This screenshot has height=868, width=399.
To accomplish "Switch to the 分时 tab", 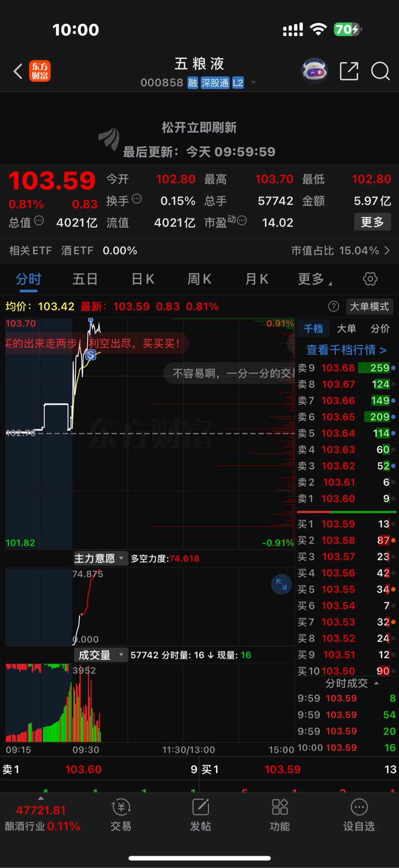I will click(x=28, y=279).
